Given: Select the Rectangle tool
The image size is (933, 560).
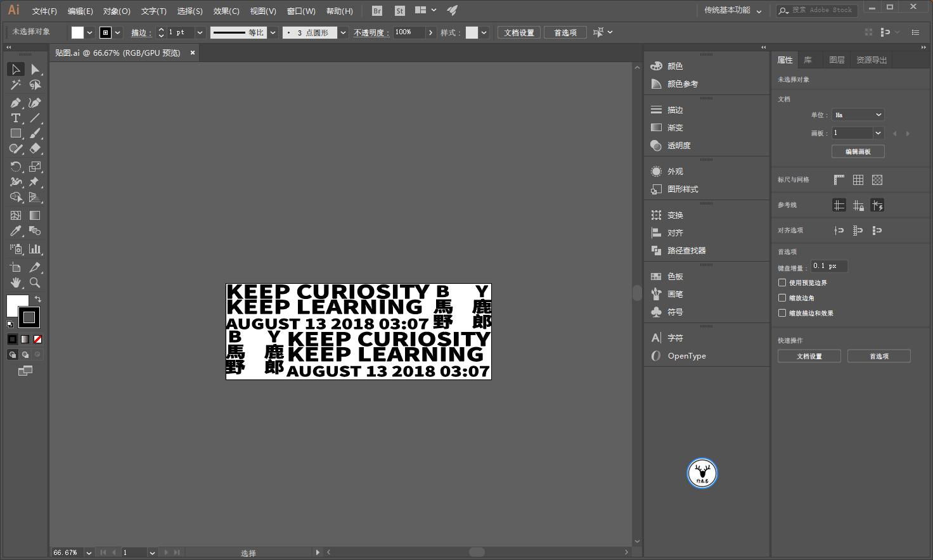Looking at the screenshot, I should [x=16, y=133].
